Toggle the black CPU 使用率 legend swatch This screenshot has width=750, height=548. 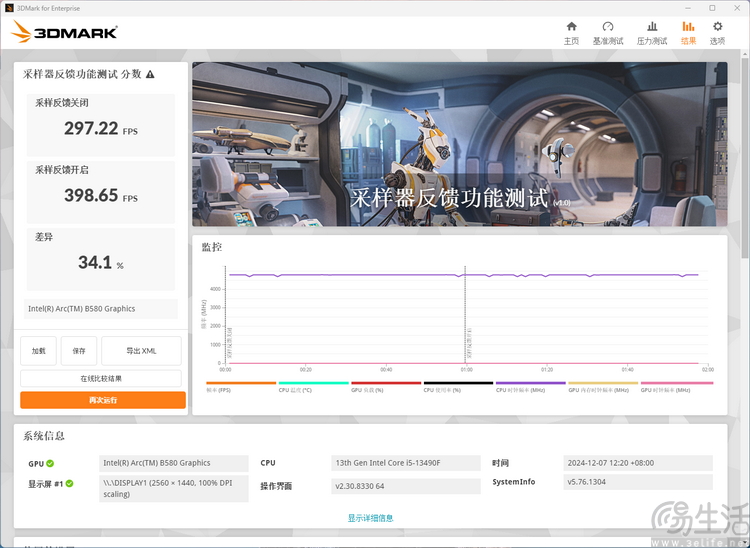[x=458, y=383]
